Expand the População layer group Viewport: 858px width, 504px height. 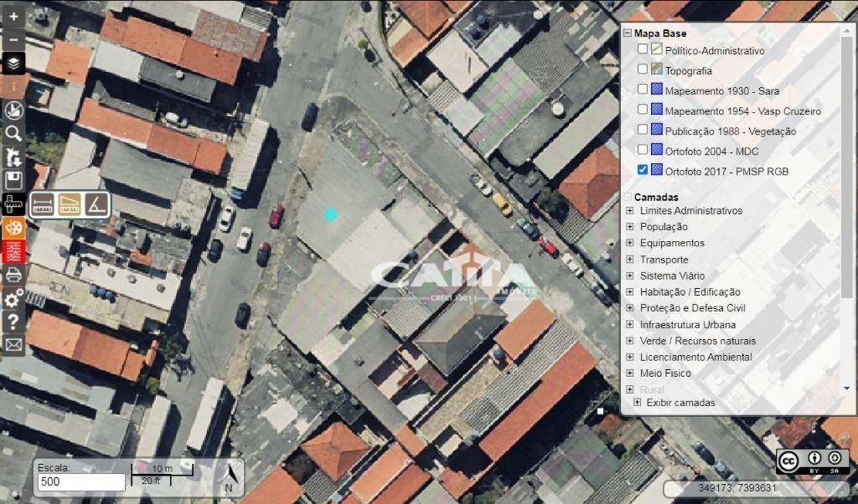(x=630, y=227)
